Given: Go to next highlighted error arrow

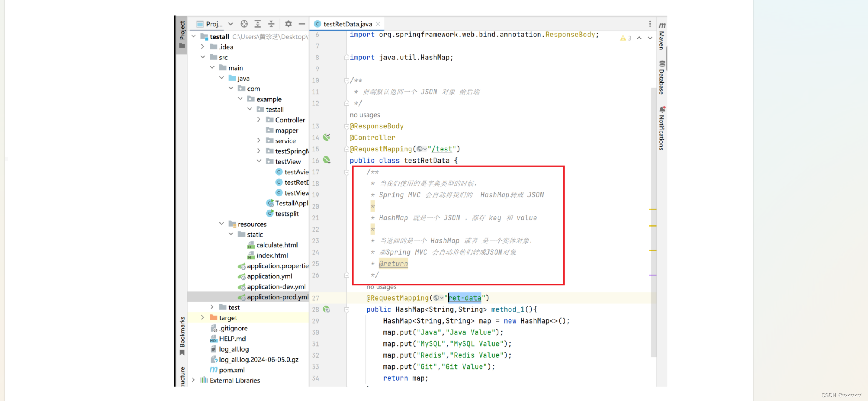Looking at the screenshot, I should click(650, 38).
